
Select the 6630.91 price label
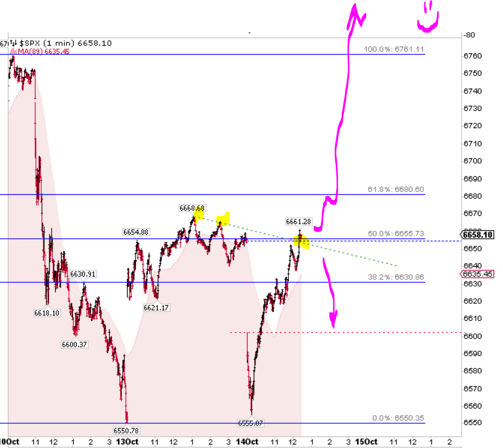click(83, 274)
